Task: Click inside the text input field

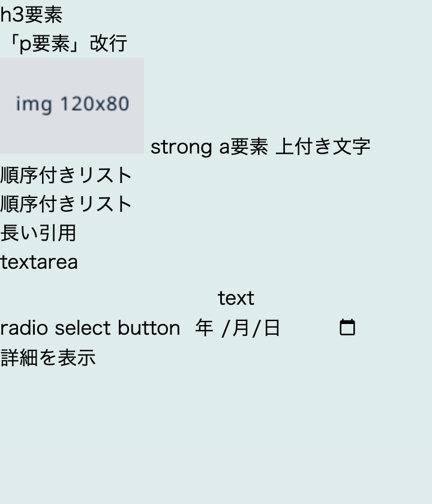Action: (237, 298)
